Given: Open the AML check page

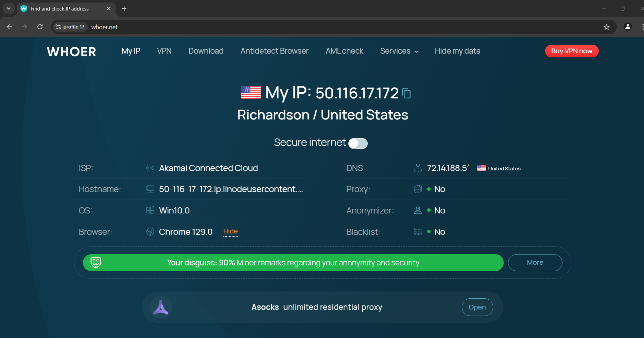Looking at the screenshot, I should tap(344, 51).
